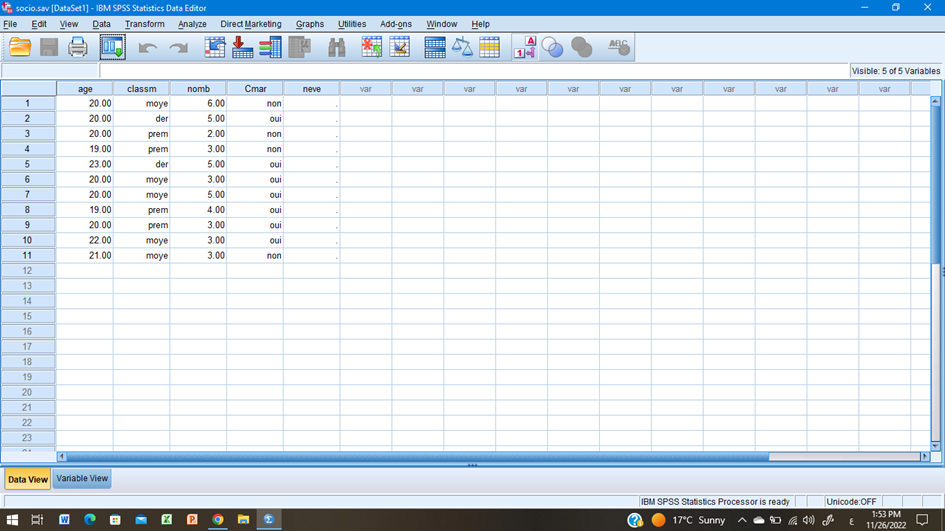Open the Analyze menu

point(192,24)
